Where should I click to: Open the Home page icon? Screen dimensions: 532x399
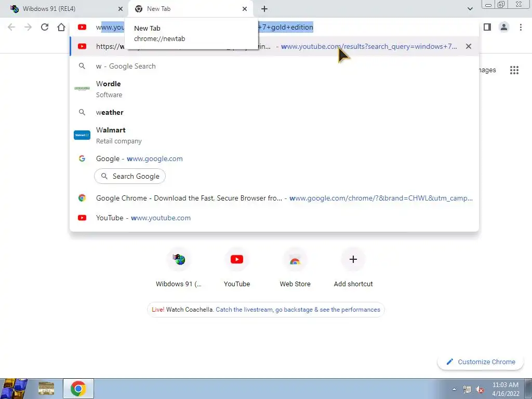pos(61,27)
